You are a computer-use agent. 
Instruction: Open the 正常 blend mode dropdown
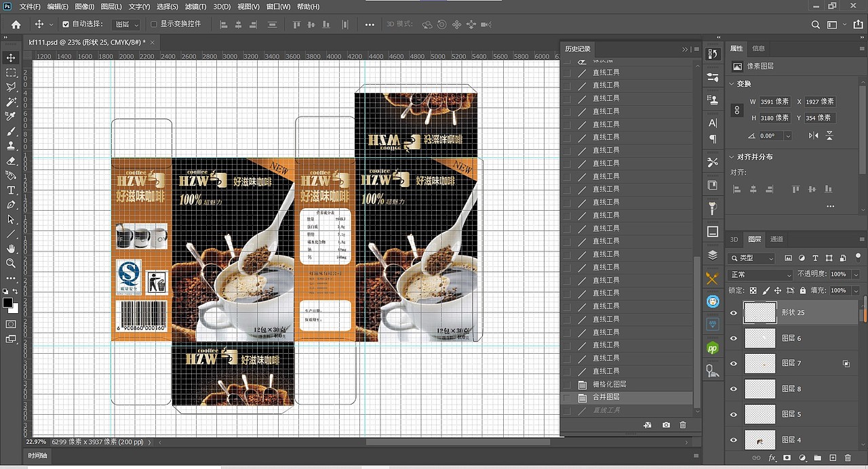point(759,274)
